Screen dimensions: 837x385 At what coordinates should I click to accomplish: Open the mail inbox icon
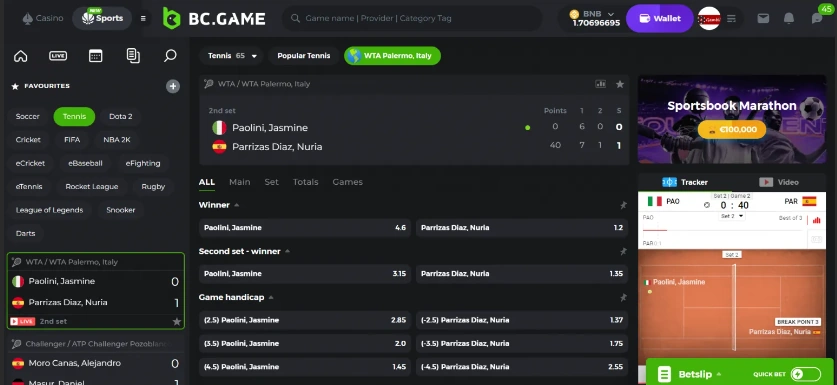[x=763, y=18]
